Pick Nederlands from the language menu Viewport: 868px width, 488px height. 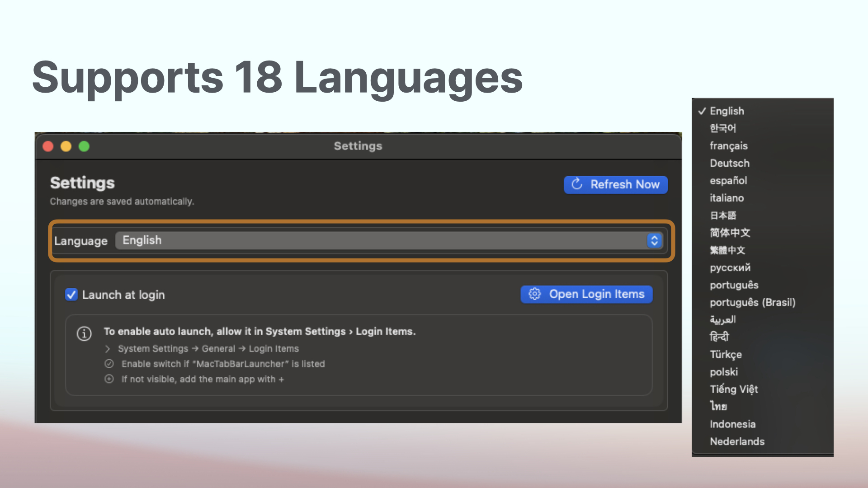pos(737,441)
